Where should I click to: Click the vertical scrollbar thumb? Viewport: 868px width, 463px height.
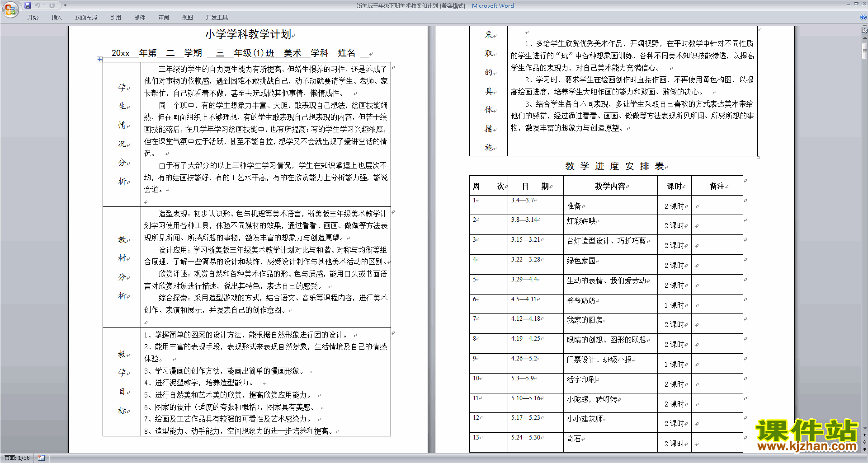[x=864, y=51]
